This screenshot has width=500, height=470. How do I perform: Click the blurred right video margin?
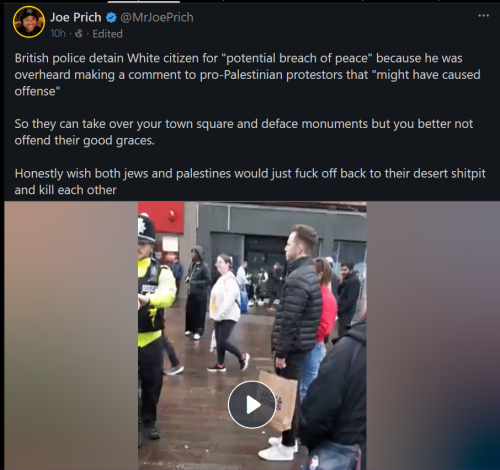click(x=433, y=336)
